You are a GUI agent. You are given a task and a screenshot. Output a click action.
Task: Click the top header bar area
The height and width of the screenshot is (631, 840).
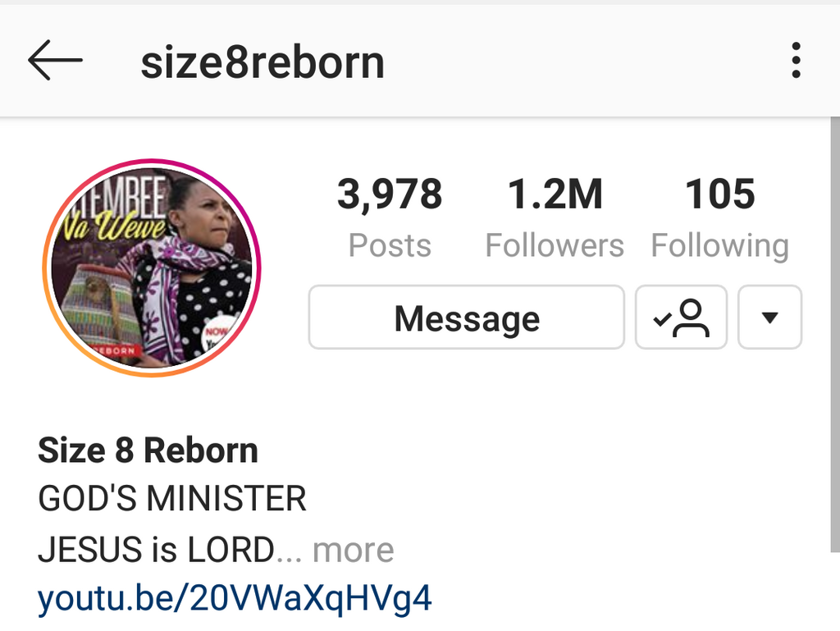point(420,61)
